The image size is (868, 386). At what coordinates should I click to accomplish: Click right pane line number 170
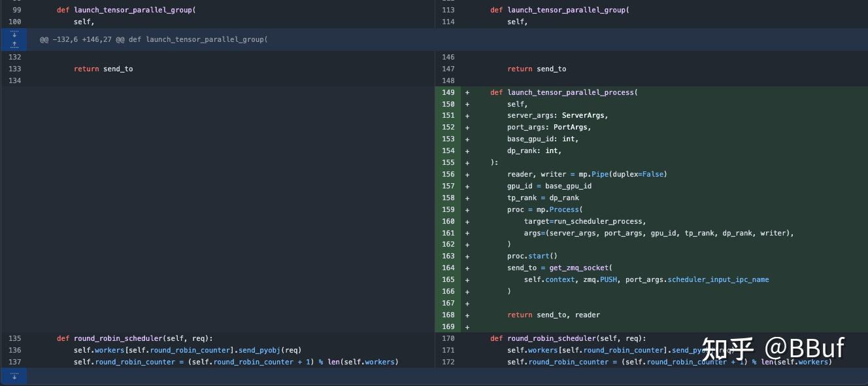pyautogui.click(x=448, y=338)
